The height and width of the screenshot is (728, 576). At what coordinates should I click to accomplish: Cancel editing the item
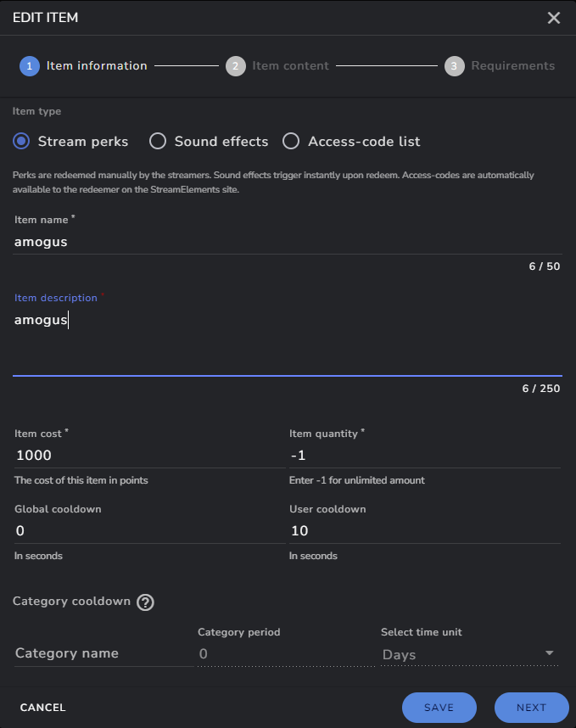[x=42, y=708]
